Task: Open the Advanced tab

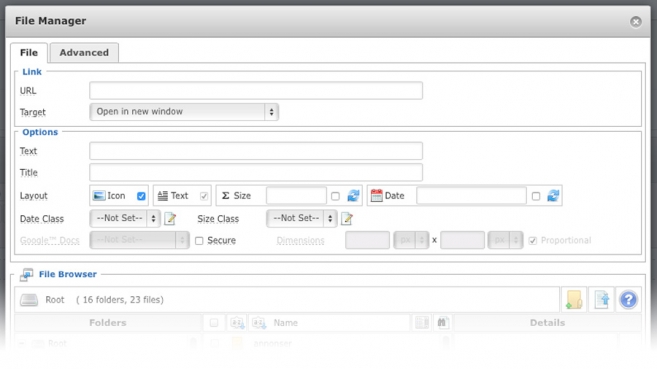Action: (84, 53)
